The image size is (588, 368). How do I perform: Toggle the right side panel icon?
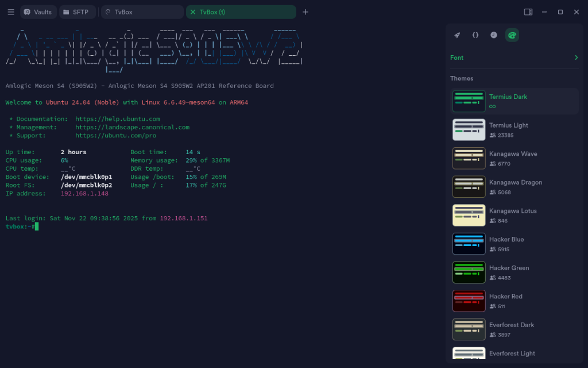(x=528, y=12)
